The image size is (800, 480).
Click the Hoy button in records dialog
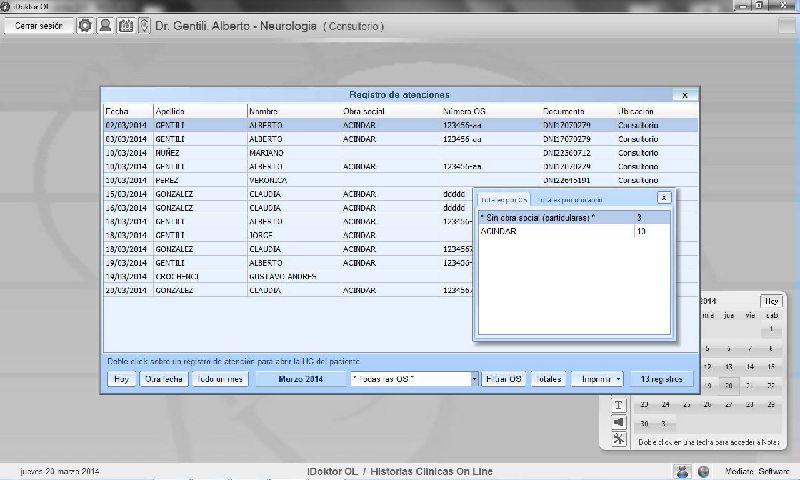pyautogui.click(x=121, y=379)
